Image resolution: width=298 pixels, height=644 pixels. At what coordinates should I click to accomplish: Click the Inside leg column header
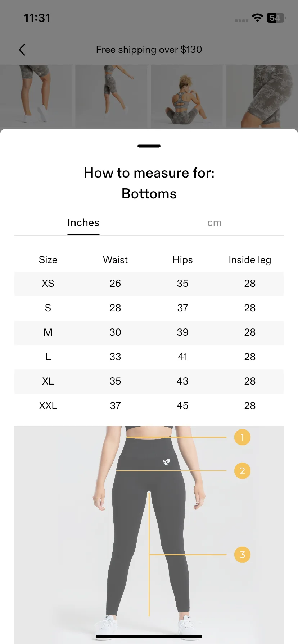click(250, 260)
